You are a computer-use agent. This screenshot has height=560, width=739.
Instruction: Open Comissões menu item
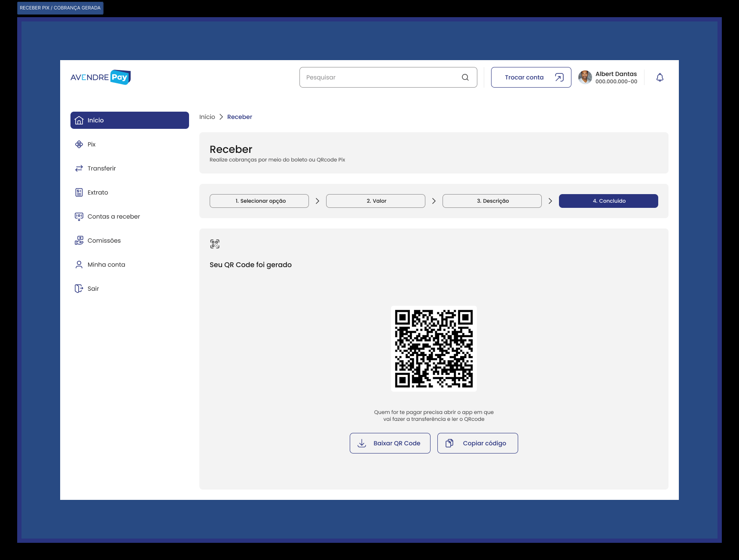pyautogui.click(x=130, y=240)
